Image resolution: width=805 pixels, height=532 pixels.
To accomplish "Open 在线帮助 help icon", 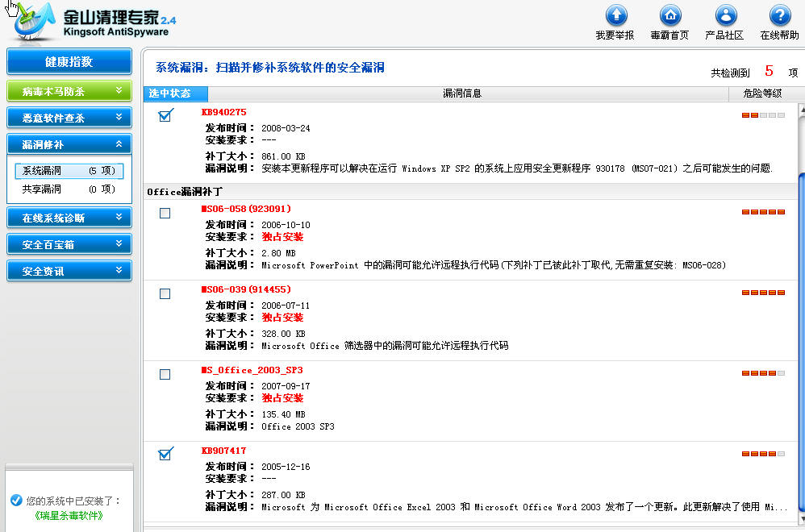I will [x=779, y=16].
